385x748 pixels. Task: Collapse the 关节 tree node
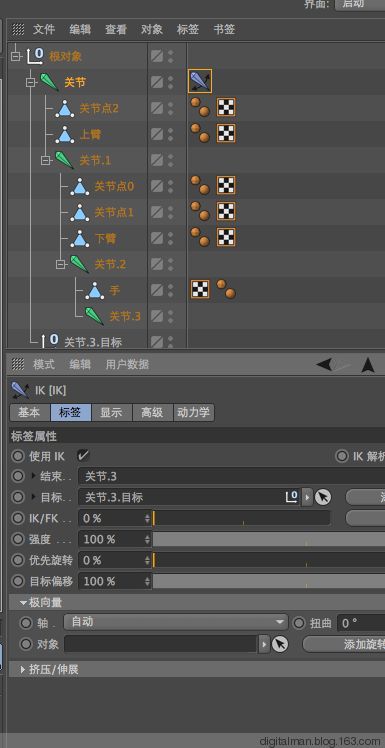tap(31, 83)
